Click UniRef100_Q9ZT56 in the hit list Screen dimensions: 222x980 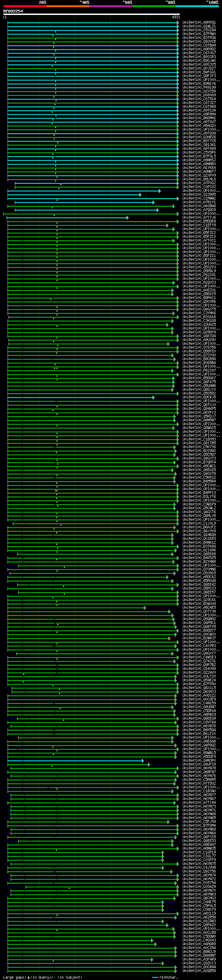199,871
